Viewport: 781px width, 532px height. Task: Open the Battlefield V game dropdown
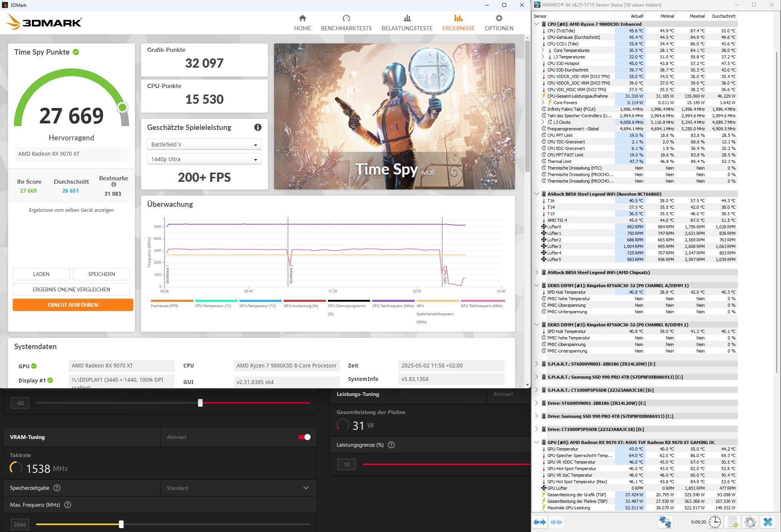click(204, 145)
